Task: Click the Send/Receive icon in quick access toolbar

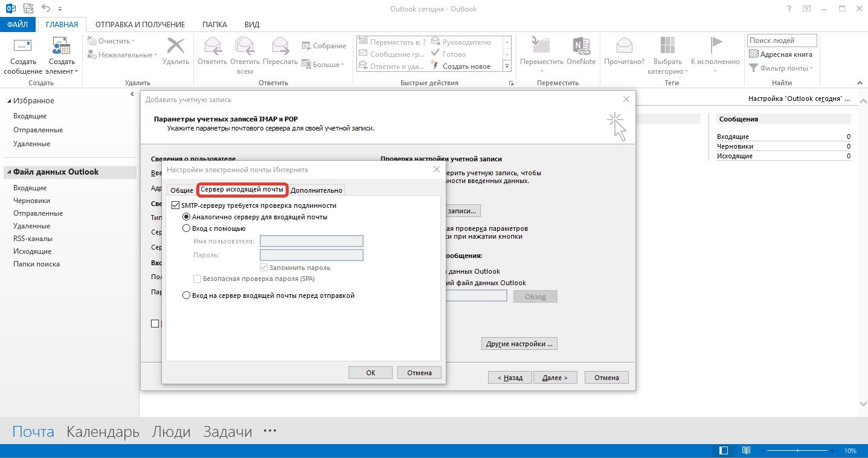Action: click(x=28, y=8)
